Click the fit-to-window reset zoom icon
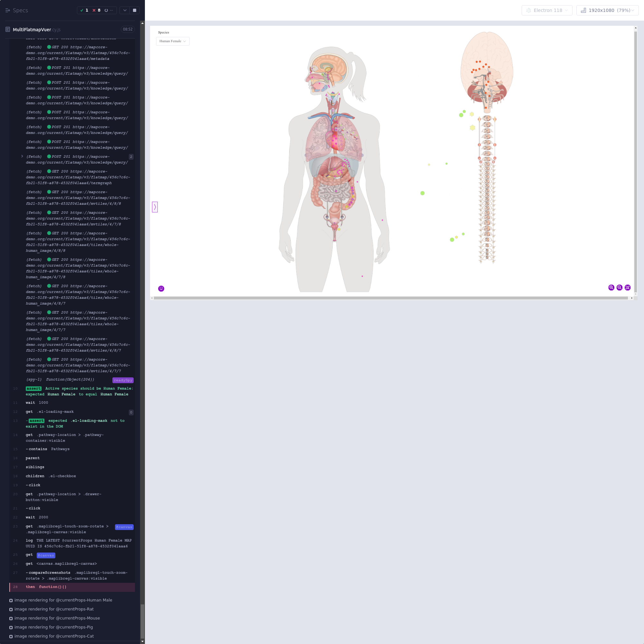Screen dimensions: 644x644 tap(627, 287)
